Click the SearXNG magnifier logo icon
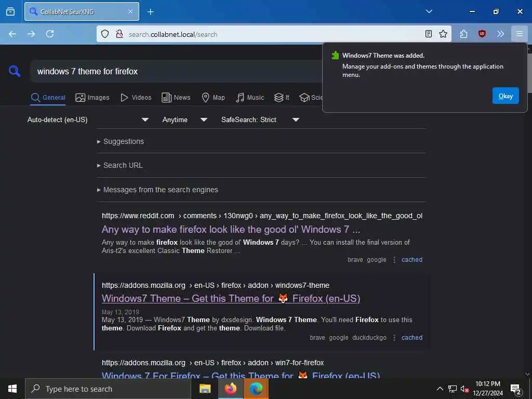The height and width of the screenshot is (399, 532). point(15,71)
